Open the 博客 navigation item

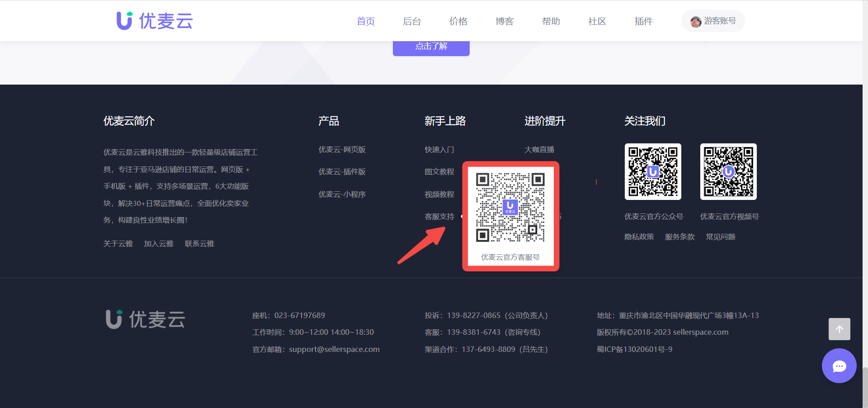505,21
